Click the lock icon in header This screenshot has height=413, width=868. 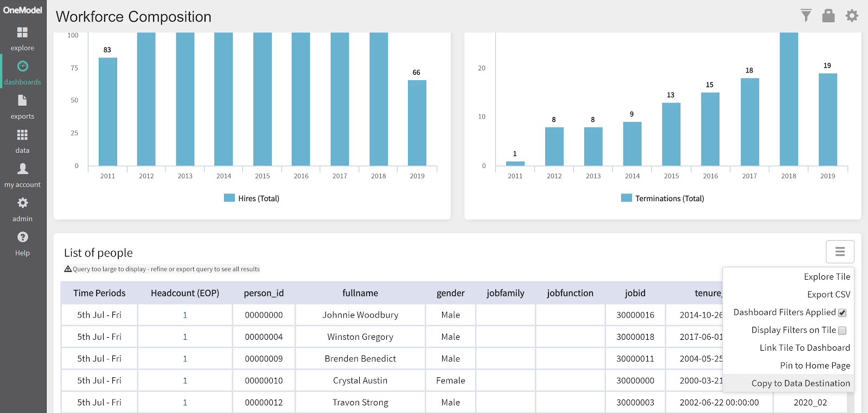point(828,16)
